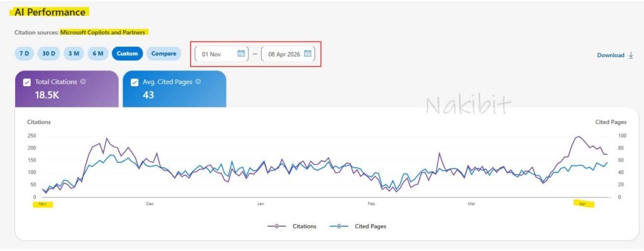This screenshot has width=644, height=251.
Task: Click the start date field showing 01 Nov
Action: click(x=222, y=54)
